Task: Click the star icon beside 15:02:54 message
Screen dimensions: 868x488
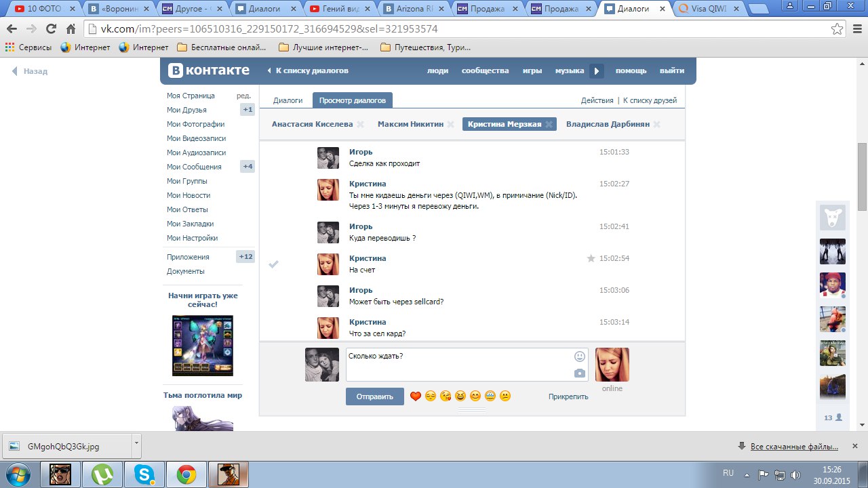Action: pos(591,258)
